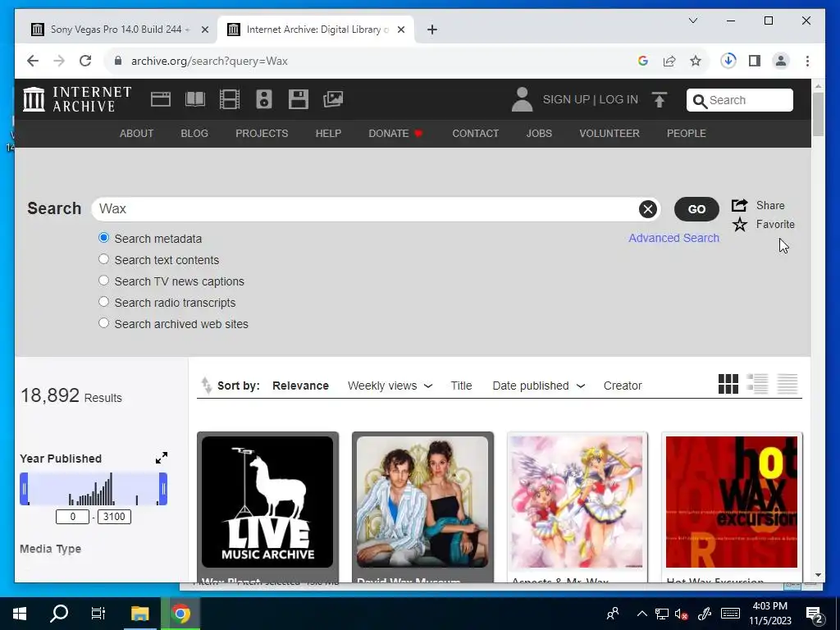840x630 pixels.
Task: Toggle the sort direction arrows
Action: point(206,386)
